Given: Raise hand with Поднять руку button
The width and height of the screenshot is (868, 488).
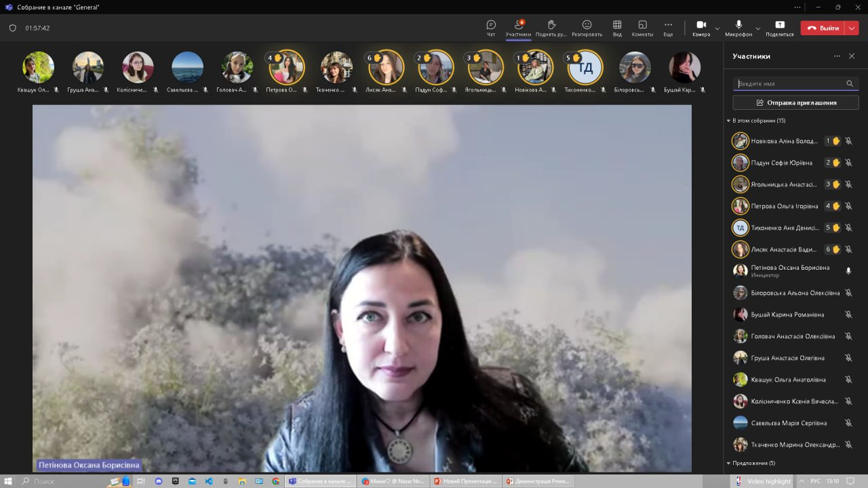Looking at the screenshot, I should [551, 28].
